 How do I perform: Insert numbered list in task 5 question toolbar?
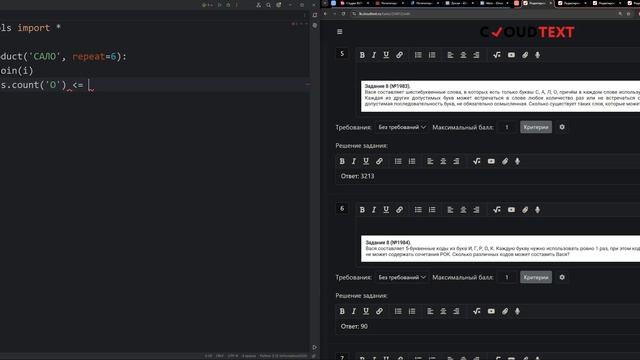[432, 55]
